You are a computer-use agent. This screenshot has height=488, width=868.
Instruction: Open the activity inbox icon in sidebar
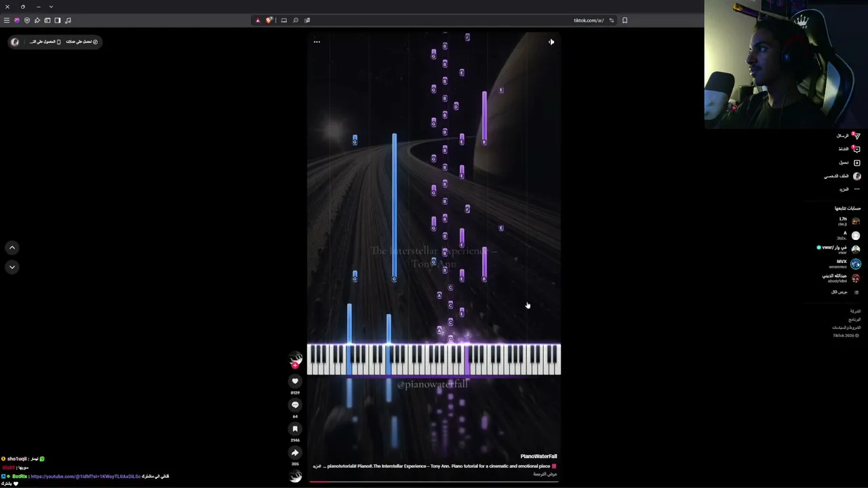pyautogui.click(x=856, y=149)
